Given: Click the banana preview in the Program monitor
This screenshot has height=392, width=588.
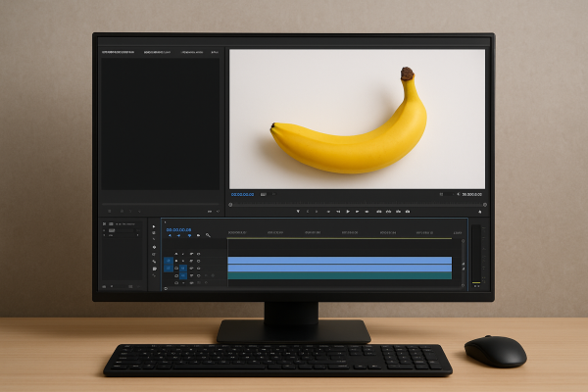Looking at the screenshot, I should [x=357, y=120].
